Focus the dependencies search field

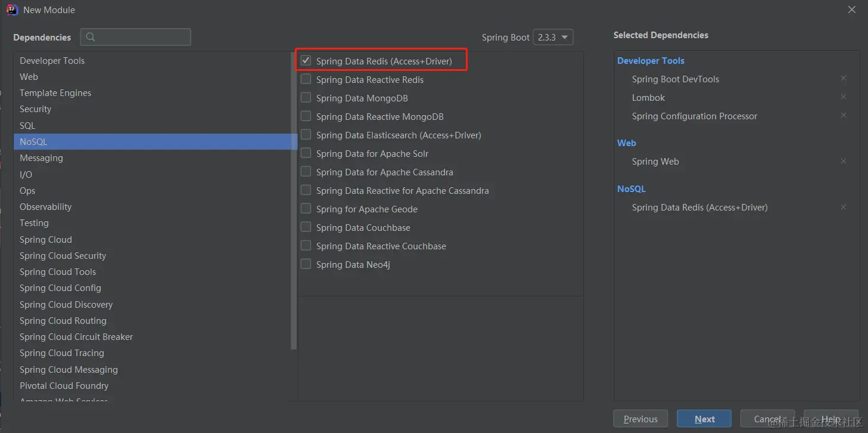(143, 37)
